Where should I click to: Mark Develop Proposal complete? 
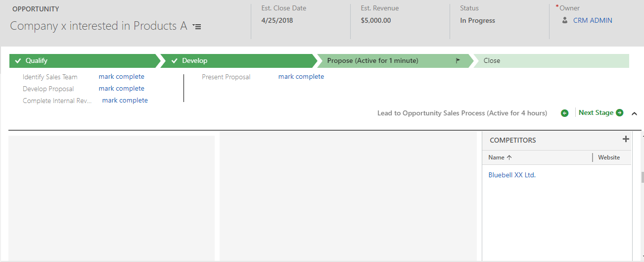(x=122, y=89)
